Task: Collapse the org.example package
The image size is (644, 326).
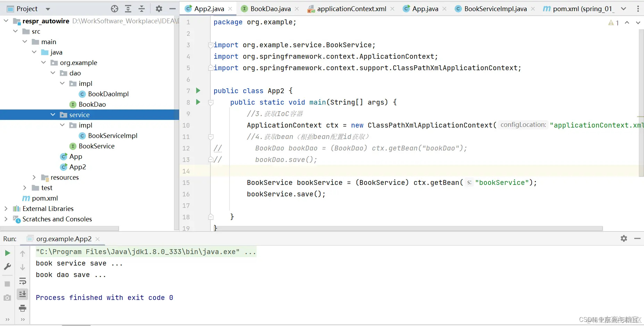Action: tap(43, 63)
